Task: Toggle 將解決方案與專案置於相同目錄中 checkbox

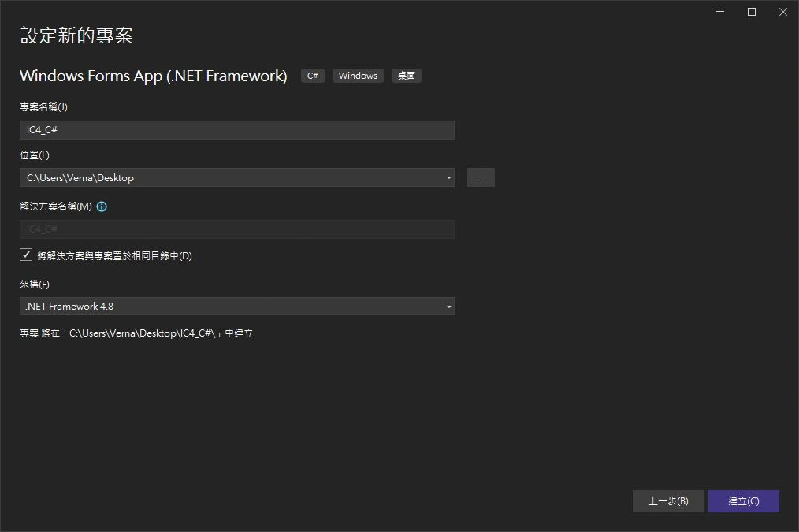Action: [x=26, y=255]
